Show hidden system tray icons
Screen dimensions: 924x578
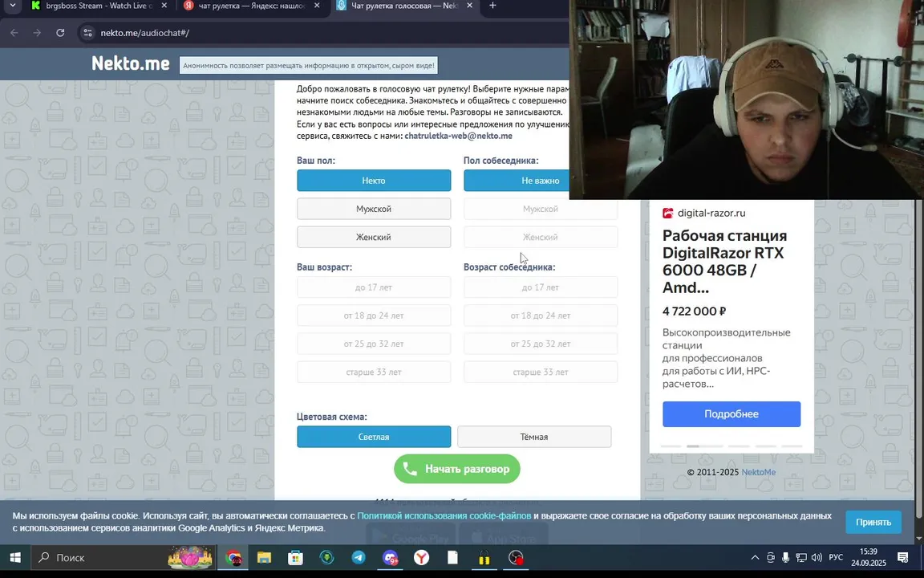755,557
